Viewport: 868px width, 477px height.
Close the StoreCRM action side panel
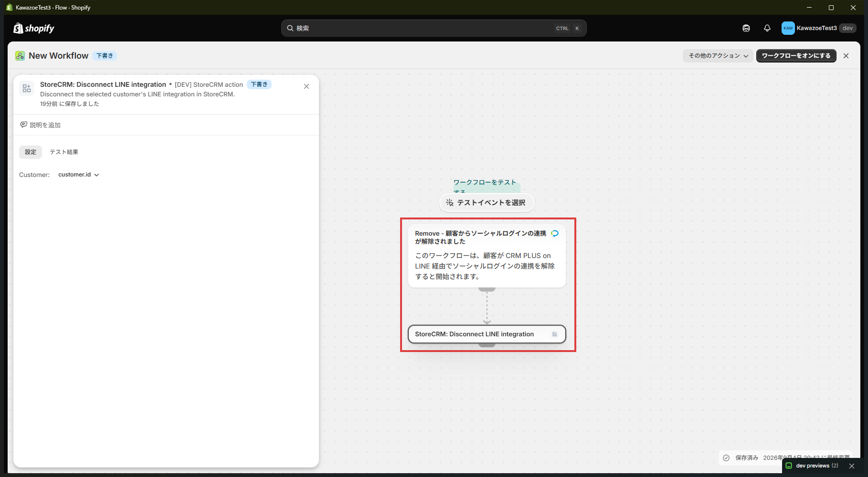click(x=307, y=86)
